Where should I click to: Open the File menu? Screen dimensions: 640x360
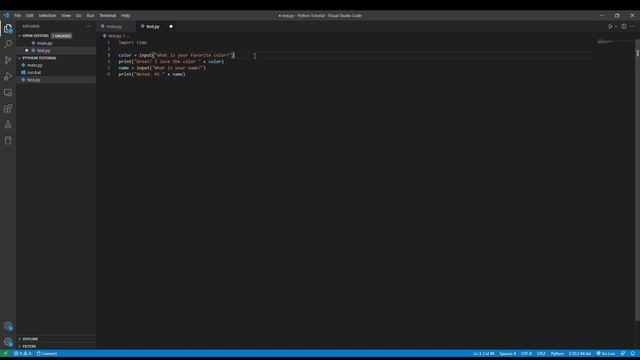click(18, 16)
